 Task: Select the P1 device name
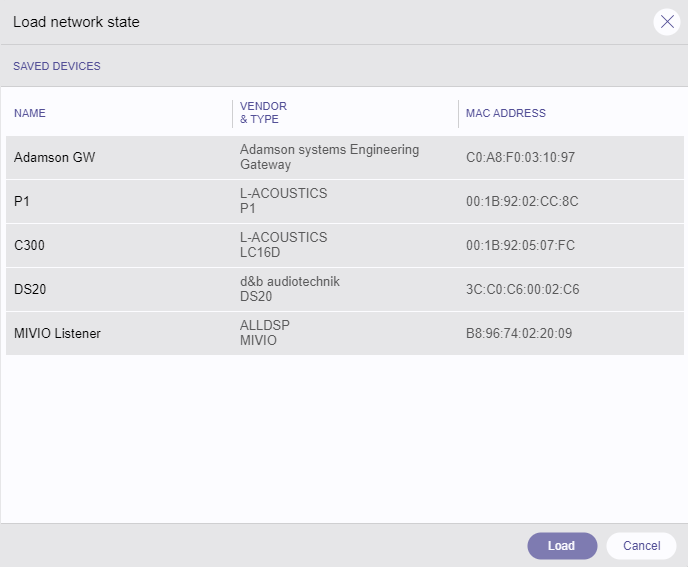(22, 202)
